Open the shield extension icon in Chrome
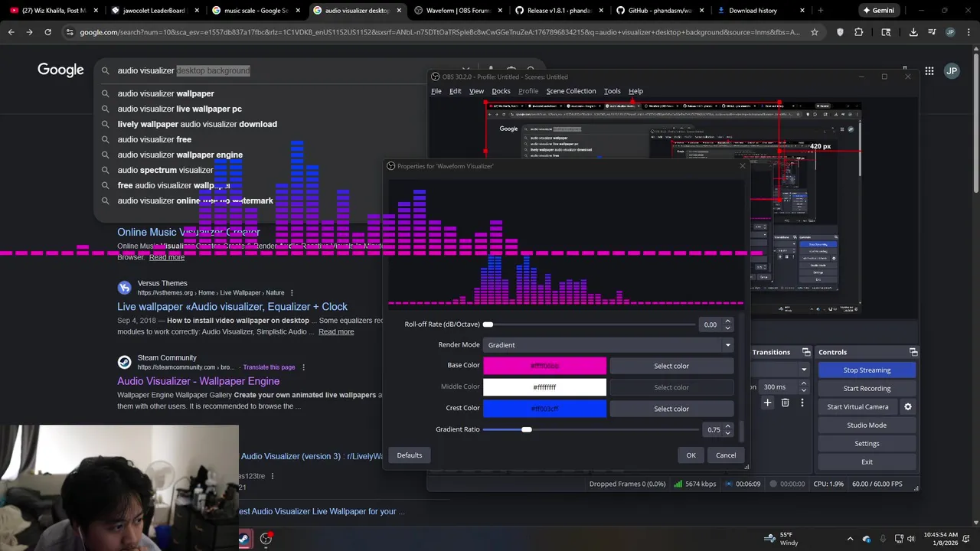This screenshot has height=551, width=980. [x=840, y=32]
